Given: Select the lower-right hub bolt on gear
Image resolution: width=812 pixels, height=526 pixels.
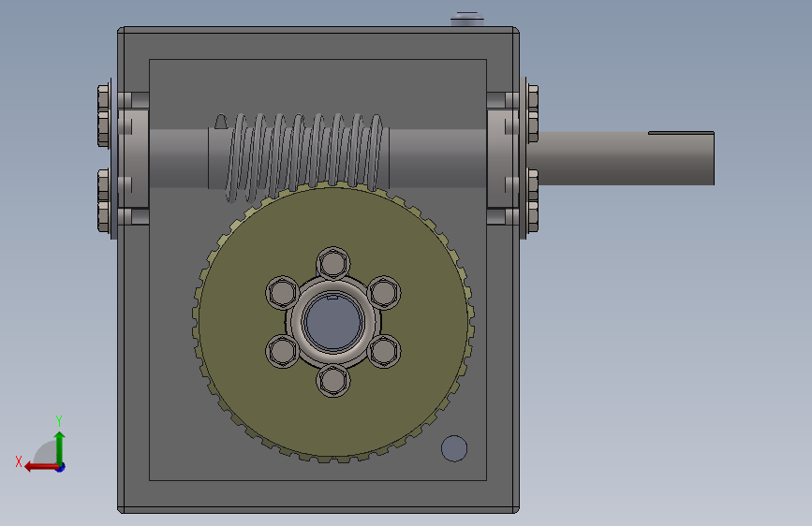Looking at the screenshot, I should click(x=384, y=351).
